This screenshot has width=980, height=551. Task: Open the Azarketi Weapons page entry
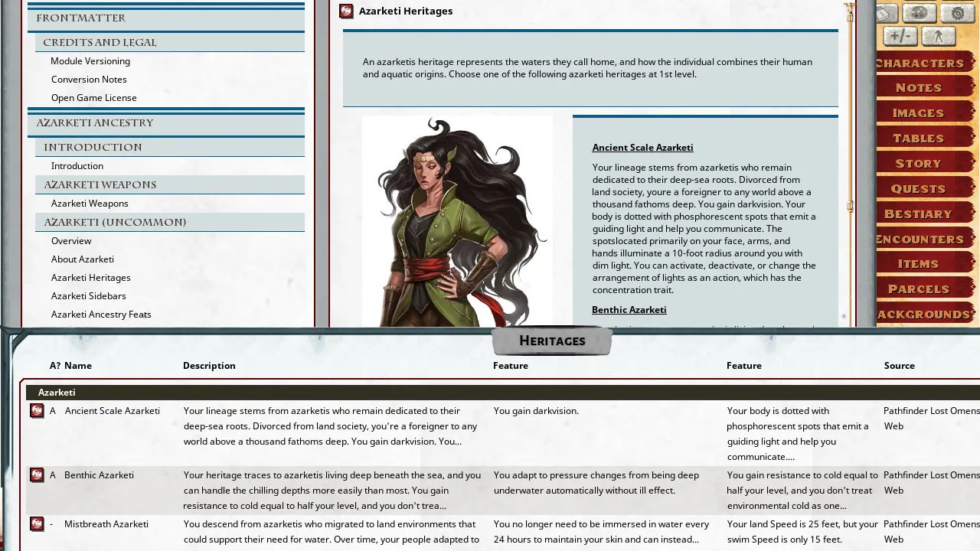click(90, 204)
